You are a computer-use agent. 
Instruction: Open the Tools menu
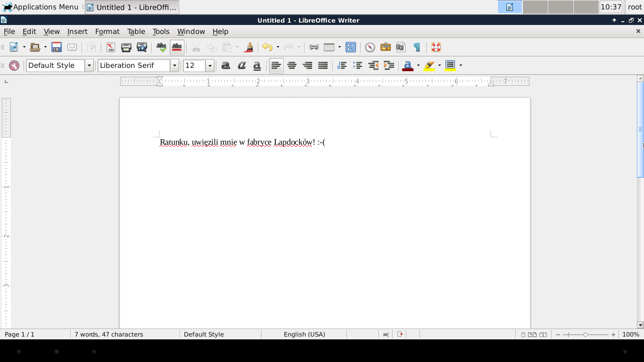(161, 32)
